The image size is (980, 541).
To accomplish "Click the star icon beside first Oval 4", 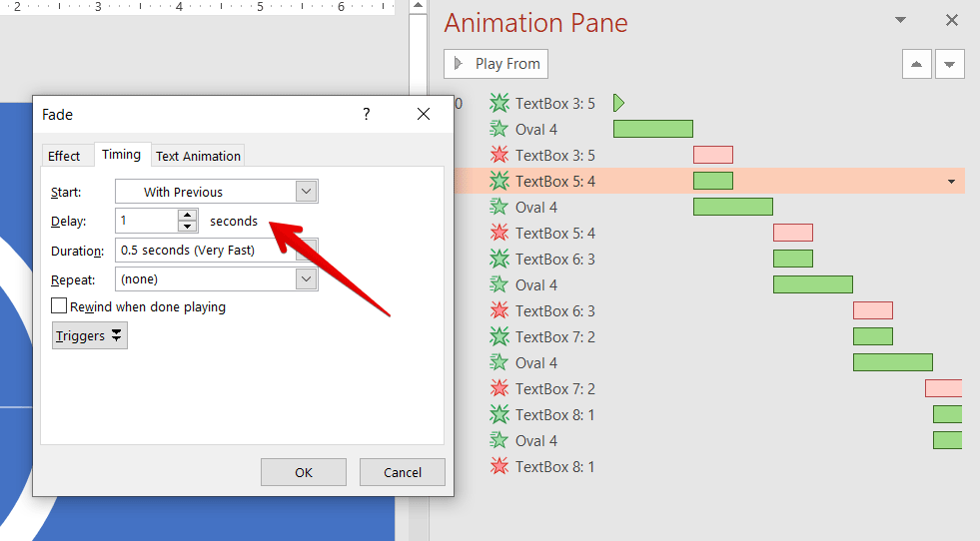I will tap(499, 129).
